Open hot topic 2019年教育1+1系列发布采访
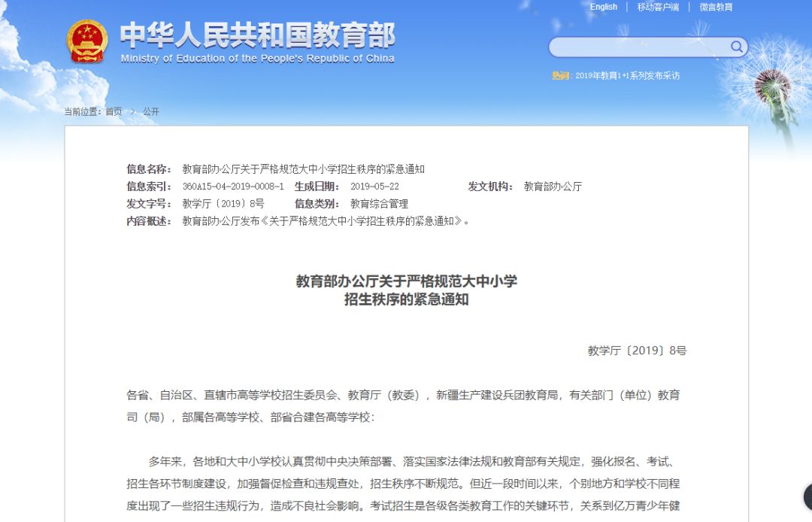This screenshot has height=522, width=812. (x=626, y=74)
